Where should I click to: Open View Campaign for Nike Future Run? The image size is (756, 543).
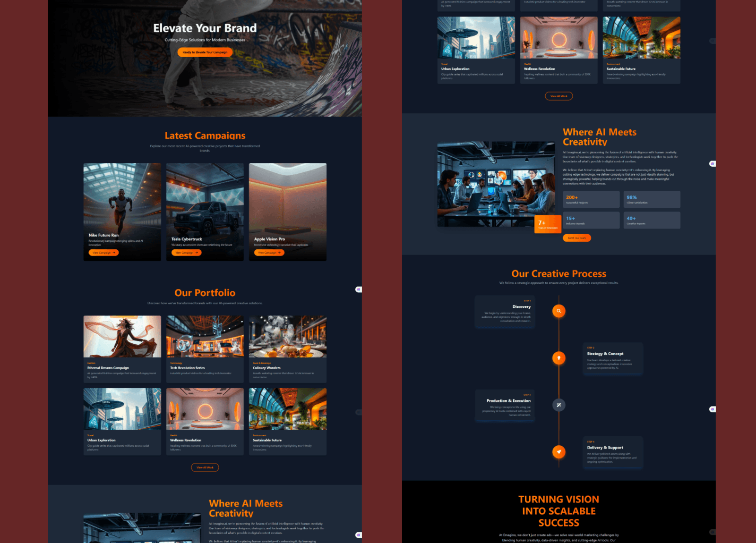(x=103, y=253)
